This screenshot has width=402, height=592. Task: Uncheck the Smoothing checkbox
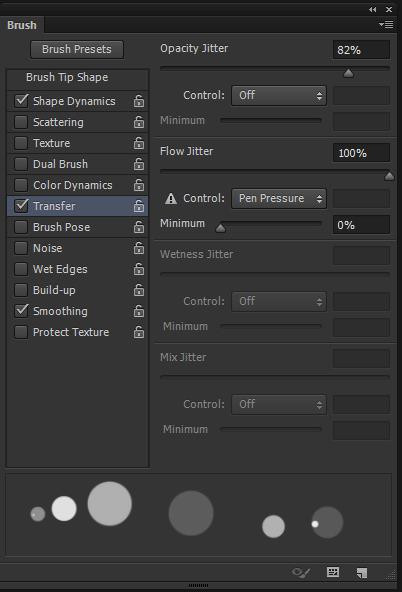coord(21,311)
